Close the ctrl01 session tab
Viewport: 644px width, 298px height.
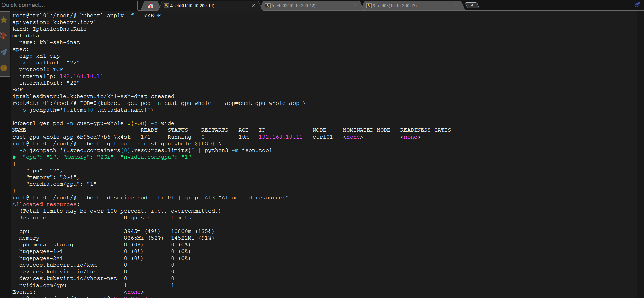[x=254, y=6]
